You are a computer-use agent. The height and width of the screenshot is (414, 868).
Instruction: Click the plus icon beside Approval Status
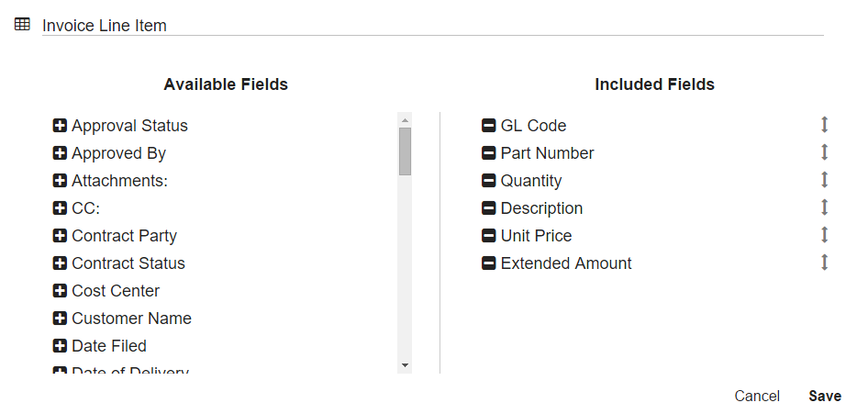(x=61, y=126)
